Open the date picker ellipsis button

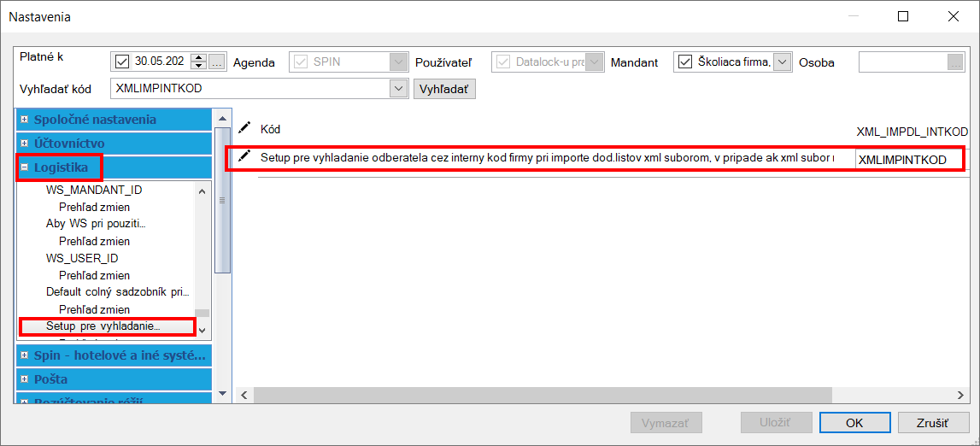(x=216, y=62)
